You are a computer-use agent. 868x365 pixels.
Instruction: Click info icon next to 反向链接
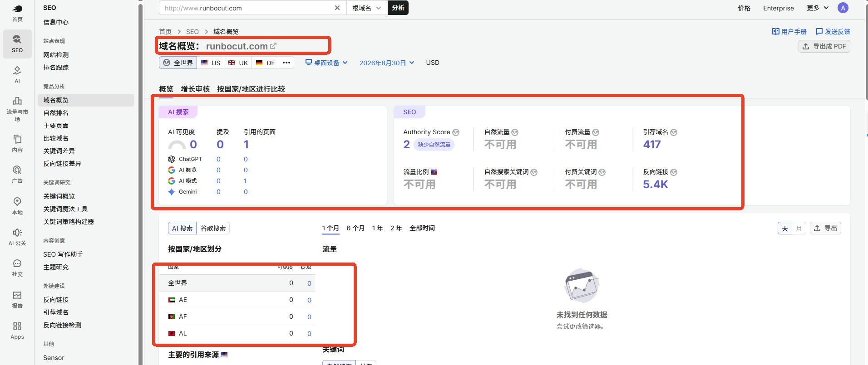674,172
